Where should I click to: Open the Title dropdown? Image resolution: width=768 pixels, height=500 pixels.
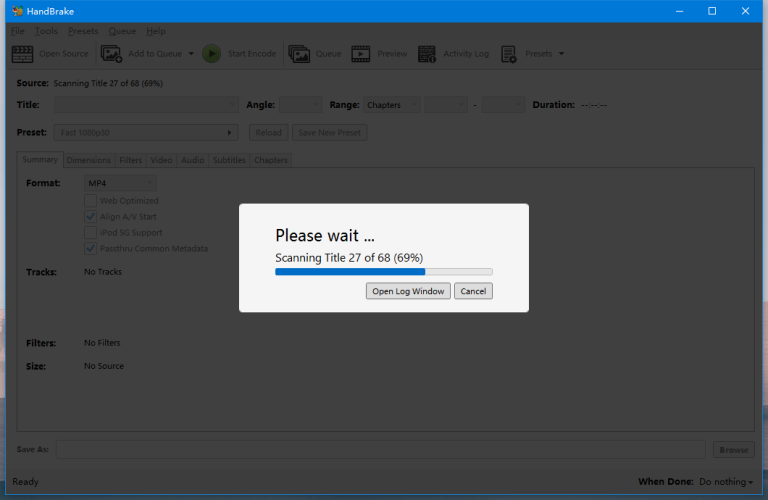tap(146, 105)
